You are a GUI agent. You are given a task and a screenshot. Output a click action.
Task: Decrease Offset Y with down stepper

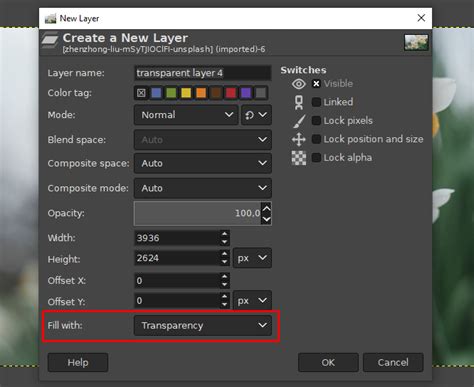pyautogui.click(x=225, y=305)
